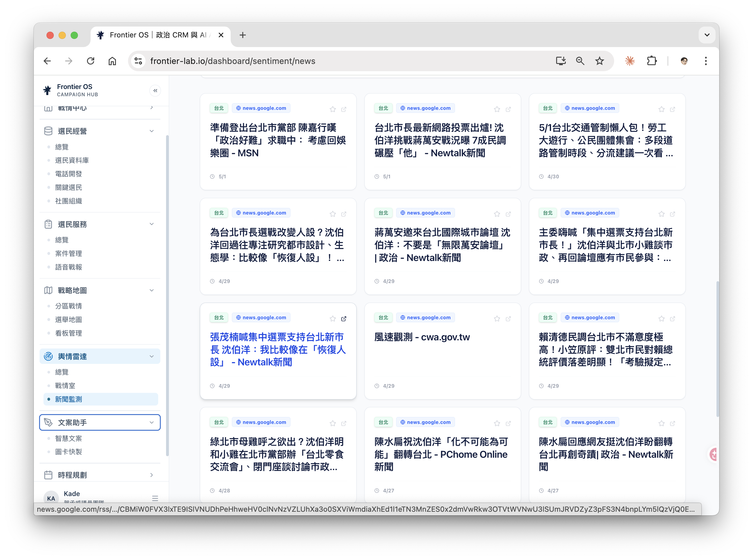The height and width of the screenshot is (560, 753).
Task: Go to 電話開發 page
Action: pos(69,174)
